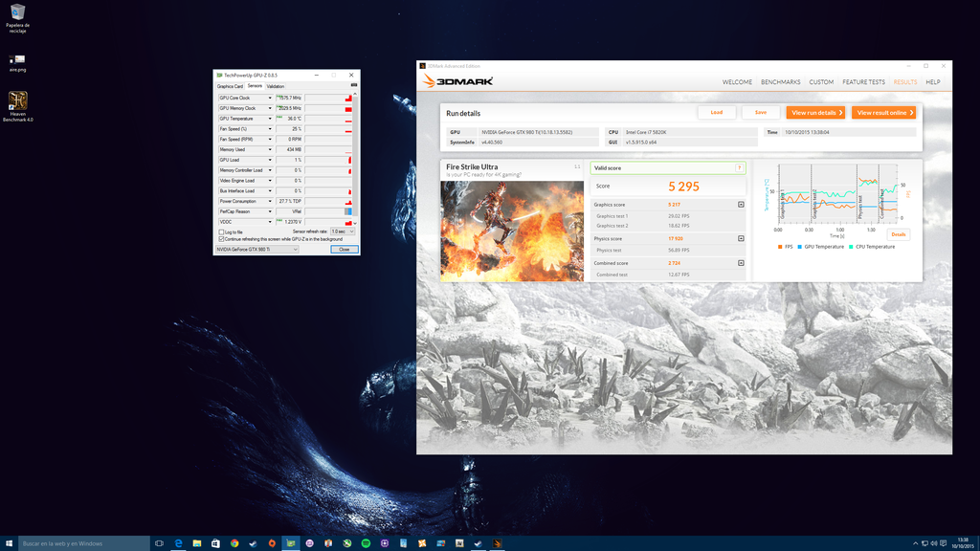
Task: Open the Windows Store taskbar icon
Action: point(215,543)
